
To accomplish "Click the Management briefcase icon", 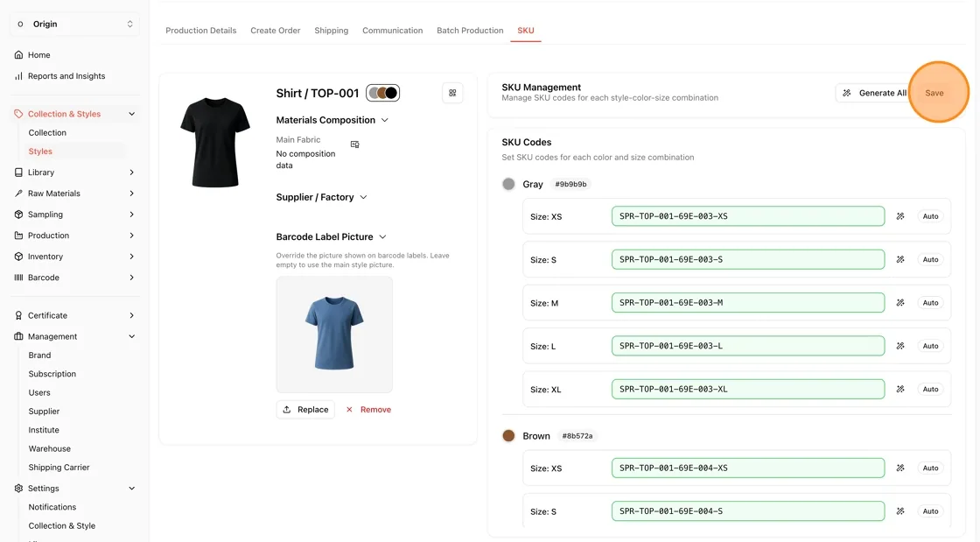I will [18, 336].
